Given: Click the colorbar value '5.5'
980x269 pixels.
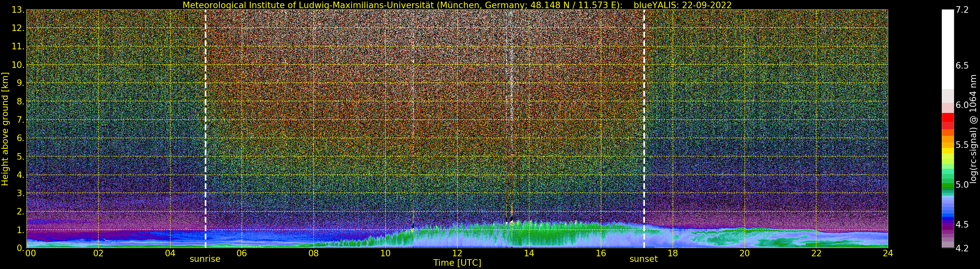Looking at the screenshot, I should pyautogui.click(x=962, y=145).
